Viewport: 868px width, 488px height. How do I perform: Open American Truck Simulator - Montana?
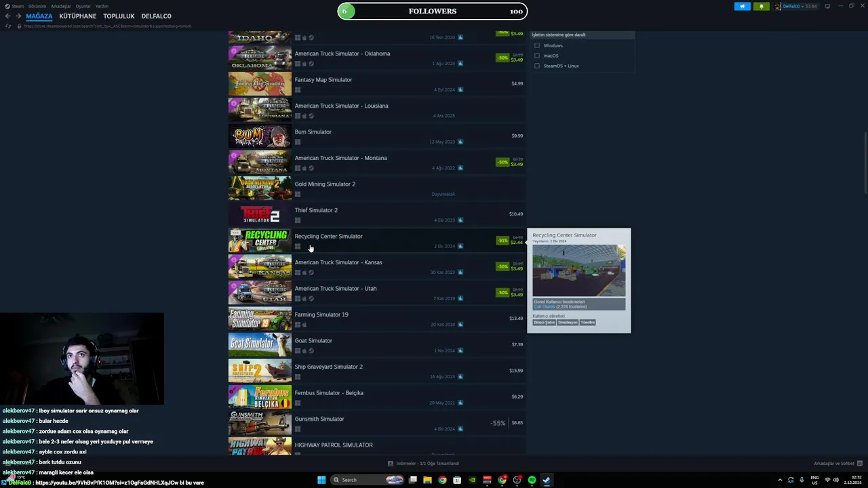376,162
